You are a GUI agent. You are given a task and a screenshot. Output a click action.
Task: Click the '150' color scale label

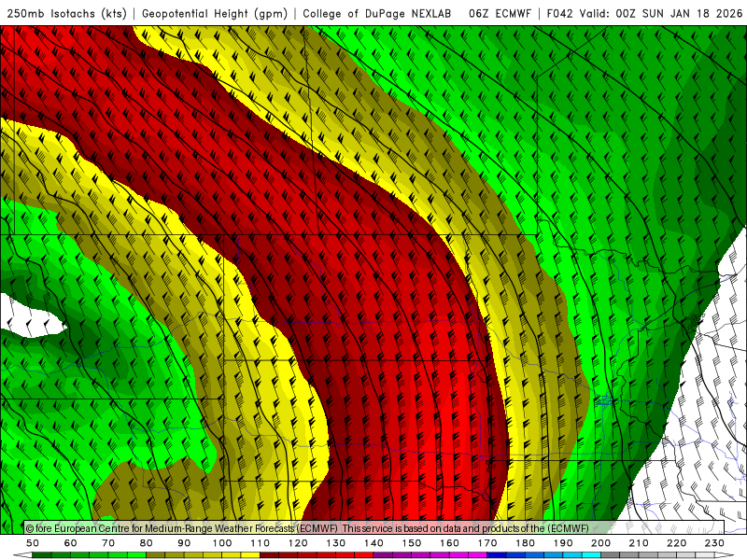coord(411,543)
